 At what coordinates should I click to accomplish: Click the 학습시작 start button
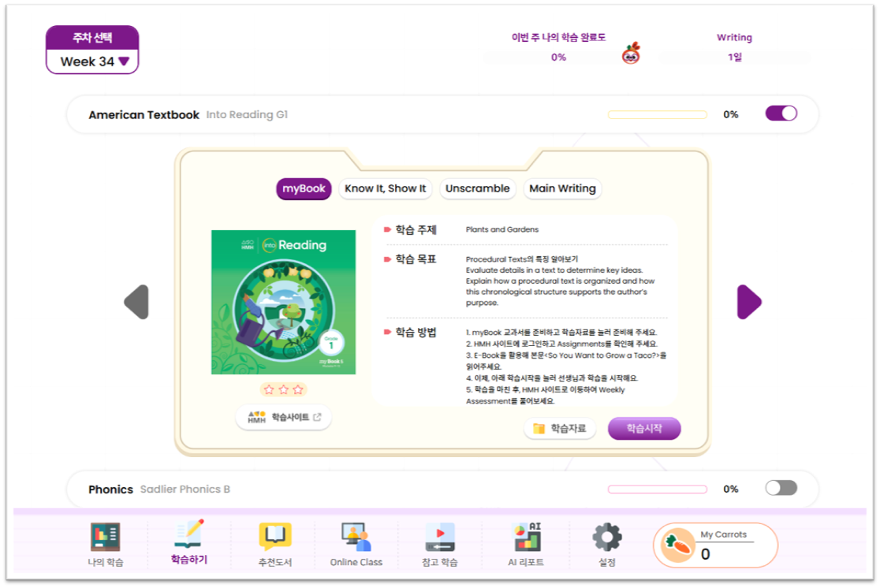click(x=644, y=429)
